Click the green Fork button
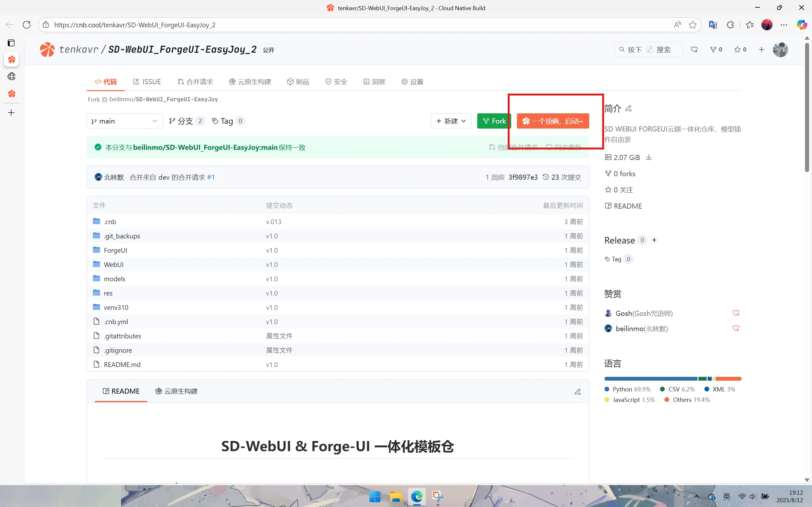 (x=494, y=121)
